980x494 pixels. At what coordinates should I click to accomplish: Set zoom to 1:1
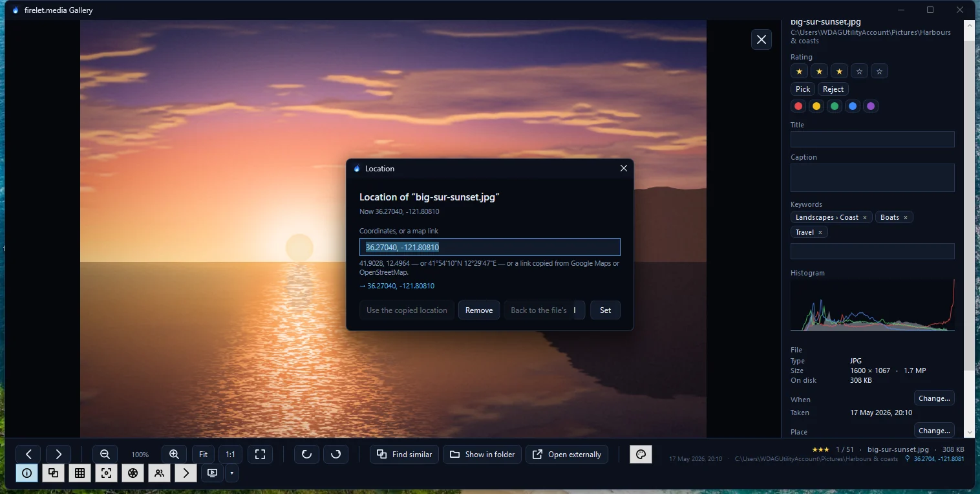(231, 455)
